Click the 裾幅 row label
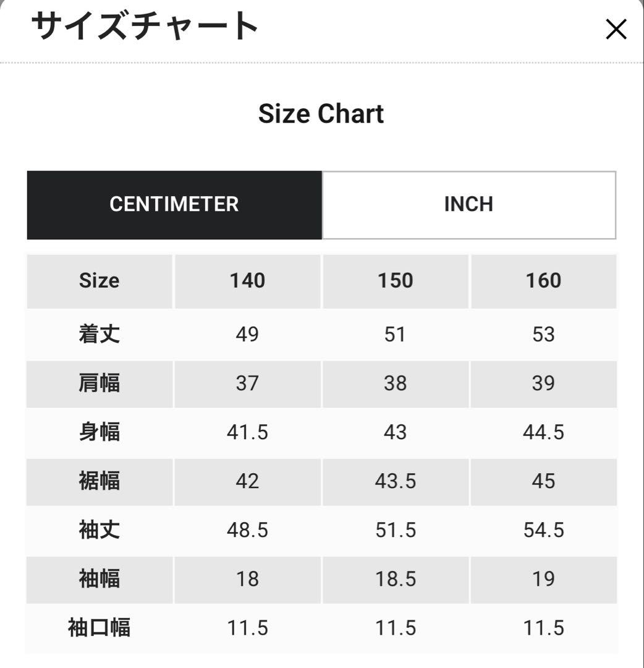Viewport: 644px width, 668px height. (x=100, y=481)
